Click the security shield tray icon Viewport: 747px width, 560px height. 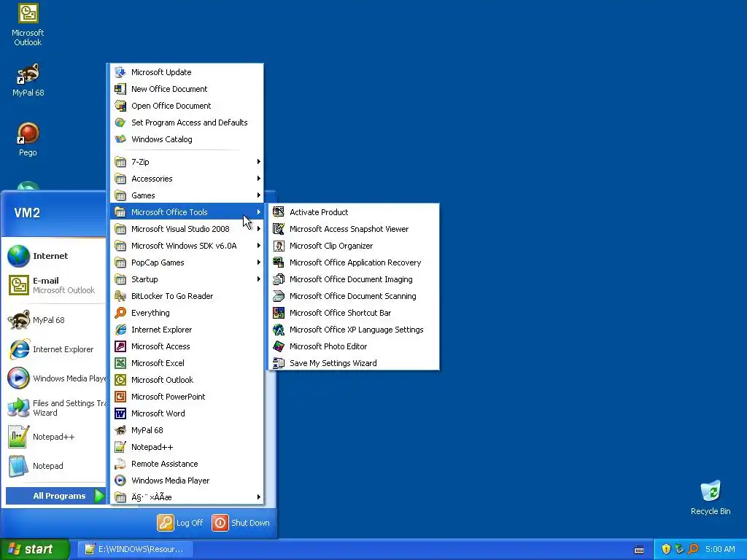pos(666,549)
